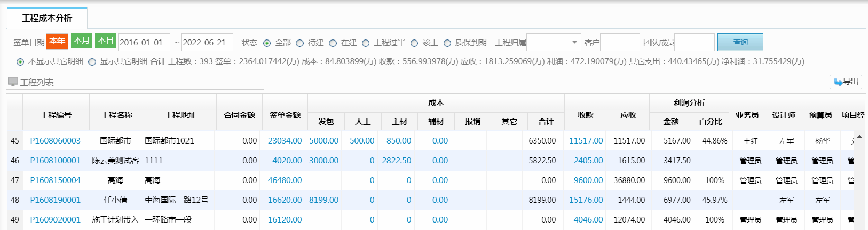Switch to the 工程成本分析 tab

pos(47,18)
